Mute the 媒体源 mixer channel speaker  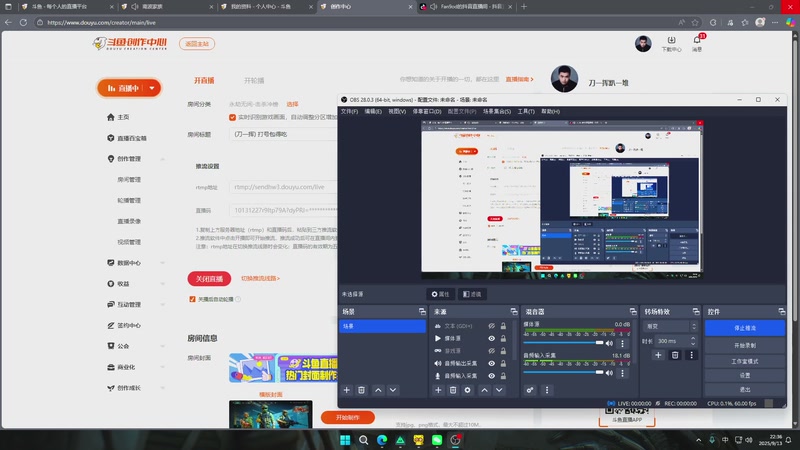click(609, 343)
